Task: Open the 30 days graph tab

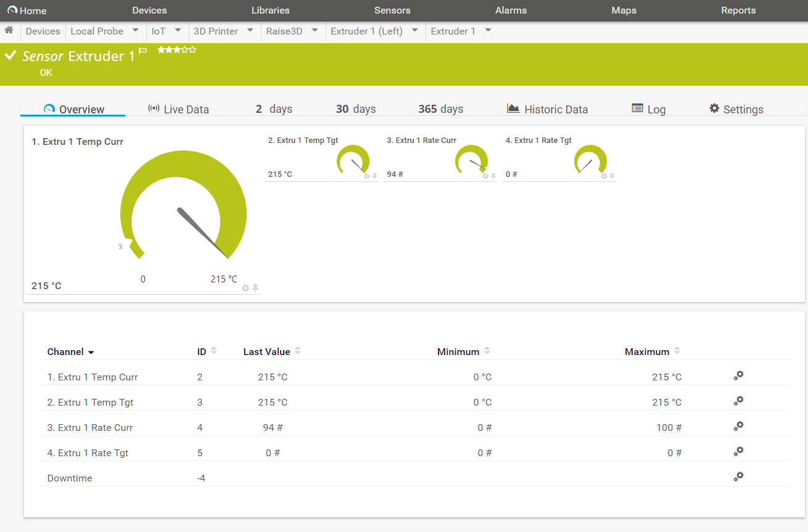Action: (356, 109)
